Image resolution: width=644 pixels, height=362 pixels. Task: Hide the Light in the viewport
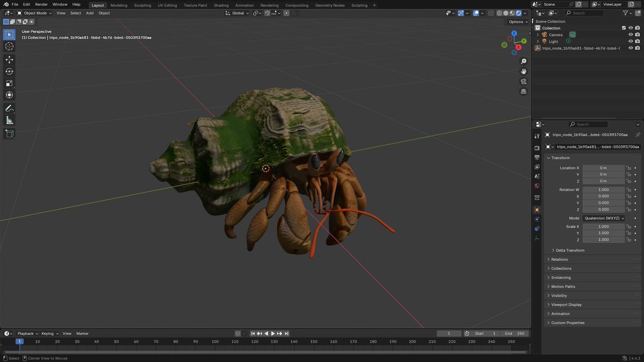(x=631, y=41)
